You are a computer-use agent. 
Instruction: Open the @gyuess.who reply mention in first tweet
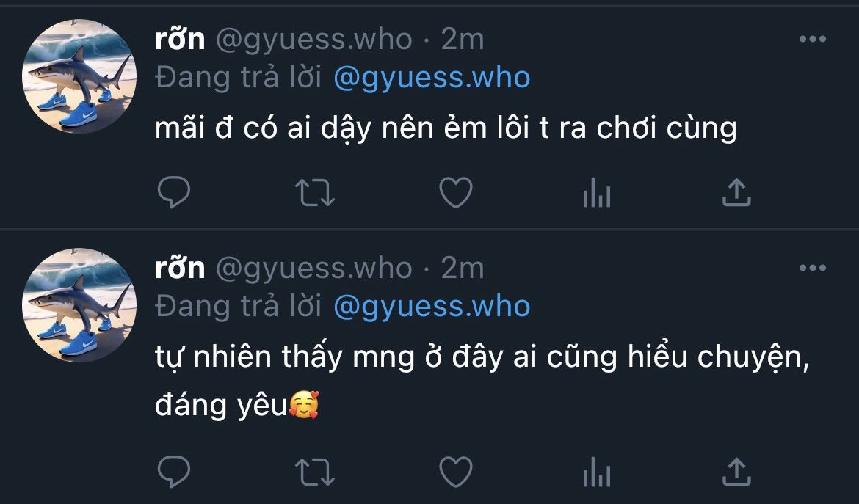[x=432, y=78]
